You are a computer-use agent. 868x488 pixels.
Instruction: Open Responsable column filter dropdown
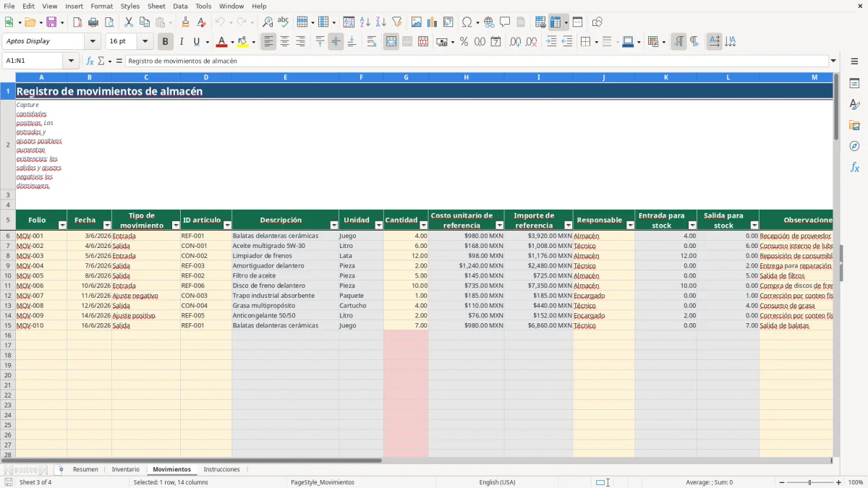click(x=630, y=226)
